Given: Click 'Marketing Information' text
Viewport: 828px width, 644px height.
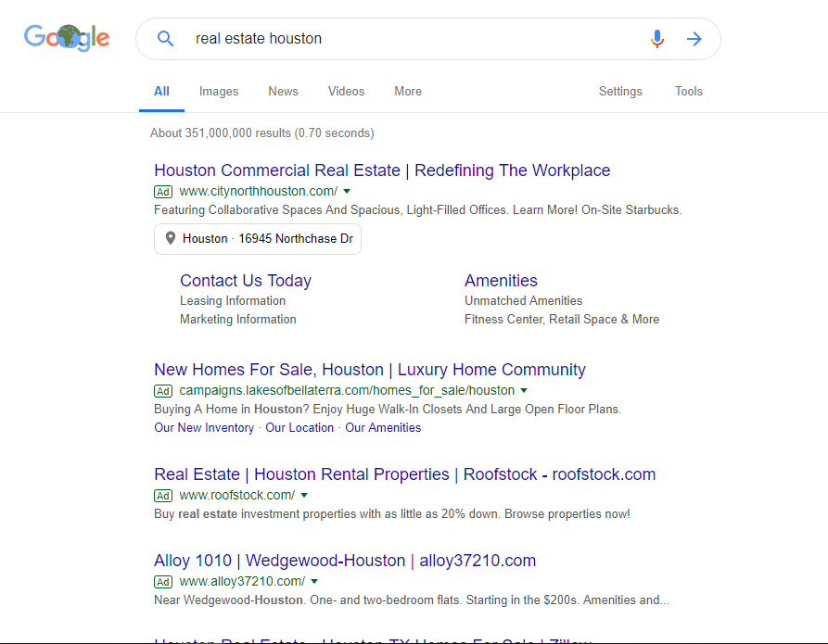Looking at the screenshot, I should (237, 320).
